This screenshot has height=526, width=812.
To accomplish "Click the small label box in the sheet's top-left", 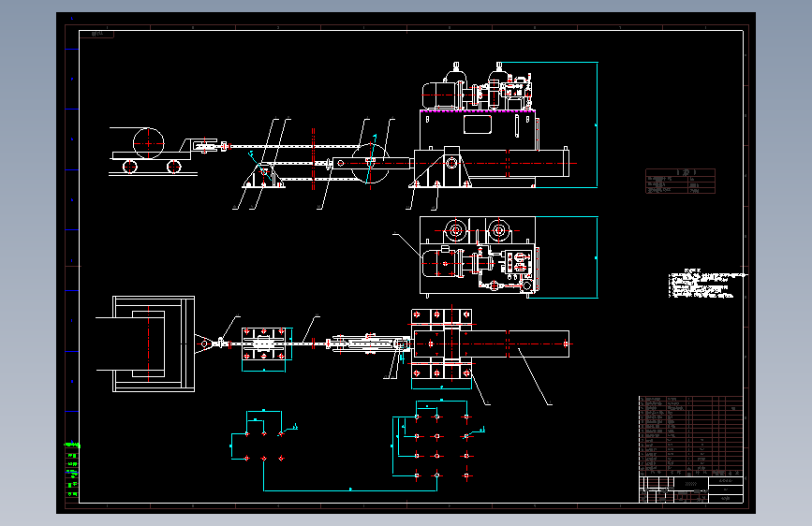I will tap(96, 34).
